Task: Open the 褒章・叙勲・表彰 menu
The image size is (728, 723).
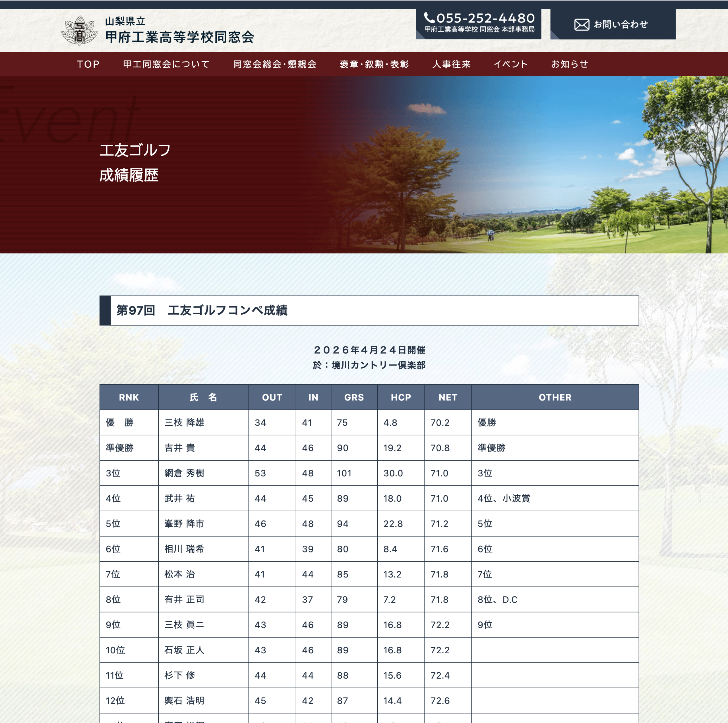Action: point(374,65)
